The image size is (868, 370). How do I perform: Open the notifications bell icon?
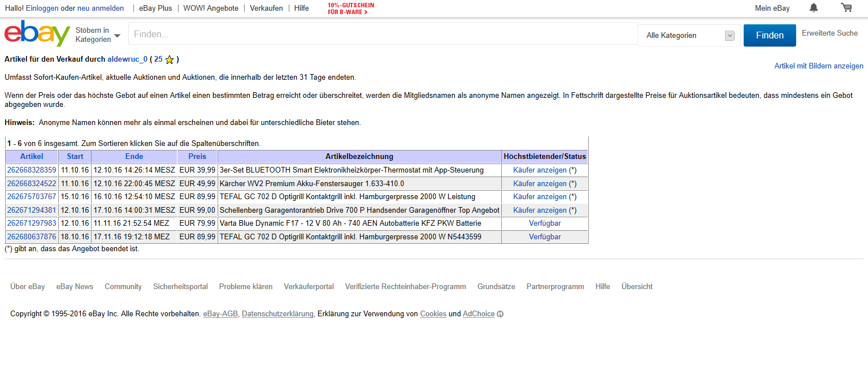pos(814,8)
